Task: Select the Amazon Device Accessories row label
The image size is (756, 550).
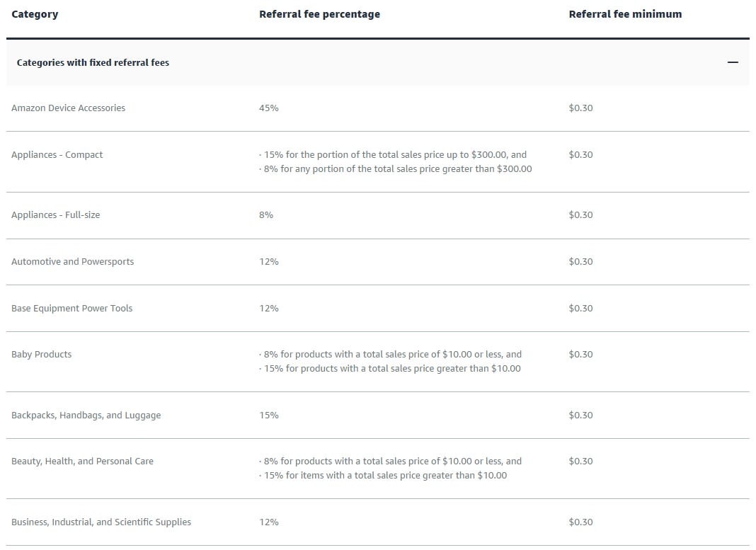Action: tap(68, 108)
